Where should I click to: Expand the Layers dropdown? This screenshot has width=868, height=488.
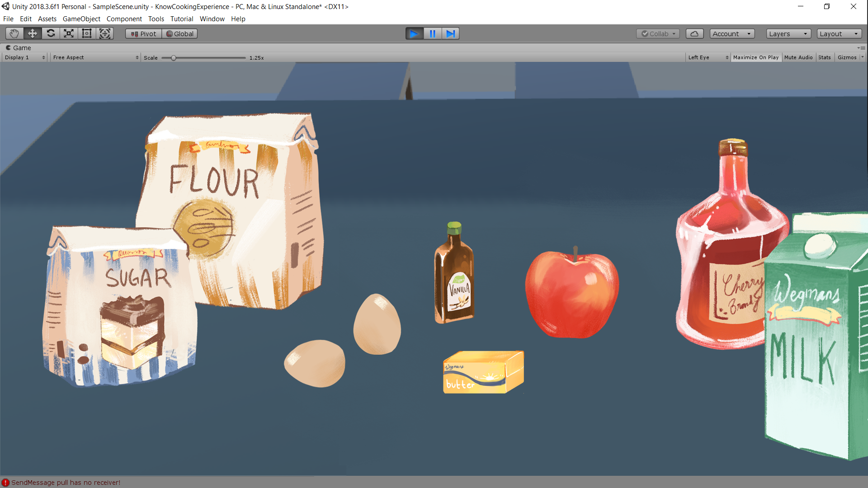[788, 33]
